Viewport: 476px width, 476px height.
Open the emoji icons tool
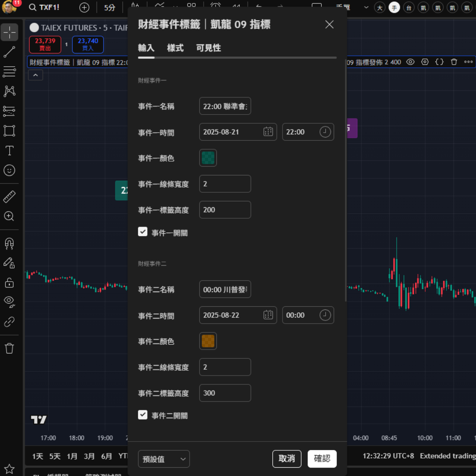coord(9,171)
